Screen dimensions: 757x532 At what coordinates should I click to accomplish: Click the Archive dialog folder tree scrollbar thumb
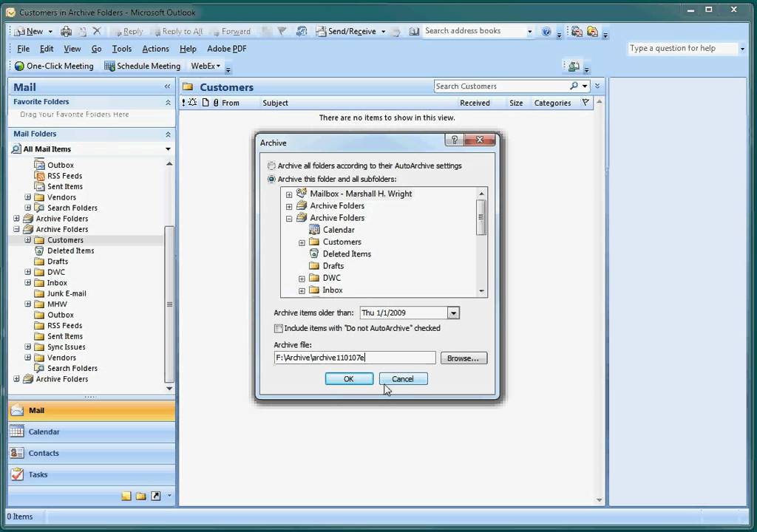pos(481,217)
